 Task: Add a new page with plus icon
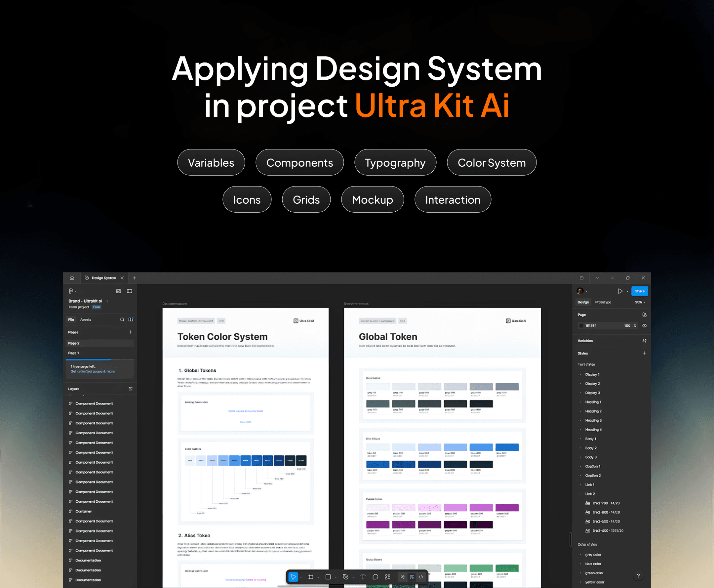point(130,332)
